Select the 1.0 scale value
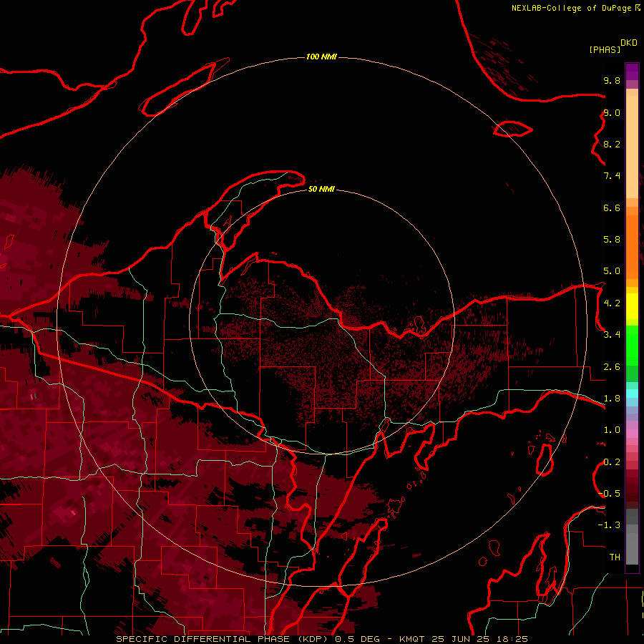Viewport: 644px width, 644px height. point(612,430)
